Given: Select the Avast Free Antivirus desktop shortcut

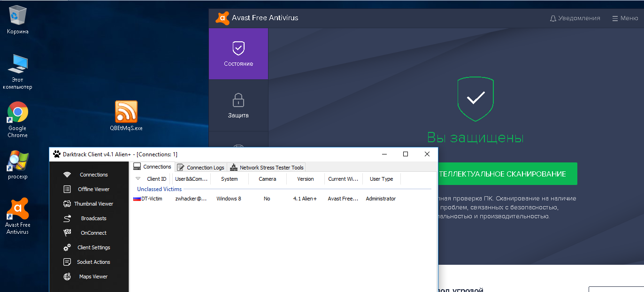Looking at the screenshot, I should (x=18, y=216).
